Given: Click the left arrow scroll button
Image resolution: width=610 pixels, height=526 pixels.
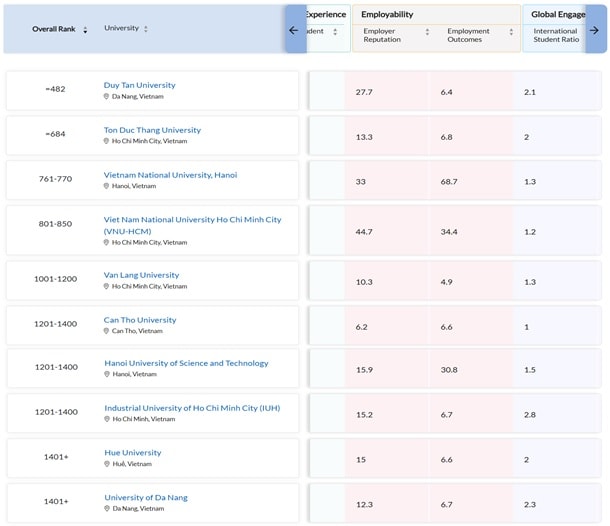Looking at the screenshot, I should (294, 30).
